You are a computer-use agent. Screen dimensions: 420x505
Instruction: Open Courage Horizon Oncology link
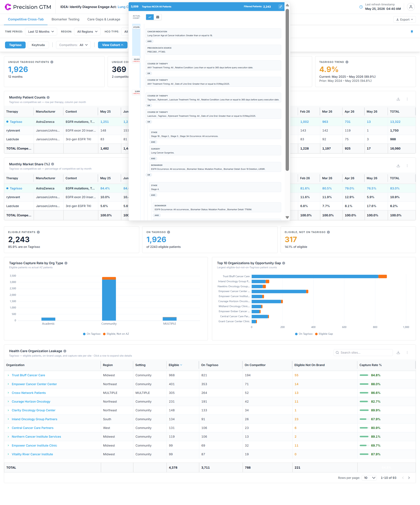coord(31,402)
